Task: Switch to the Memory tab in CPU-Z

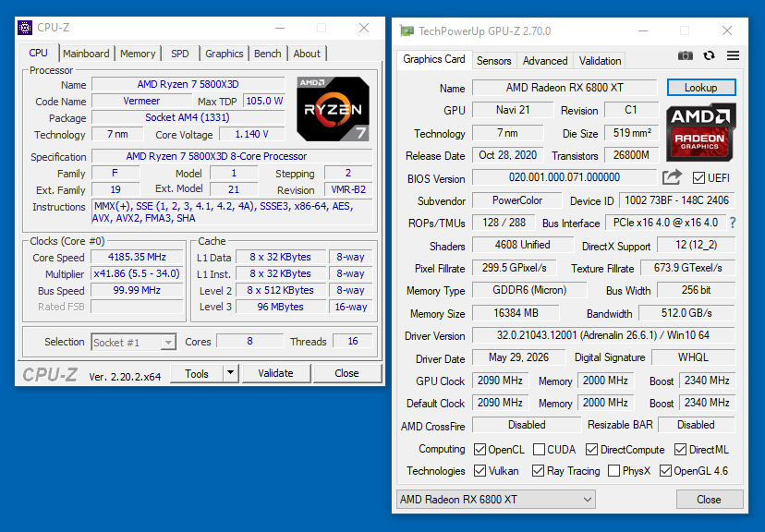Action: 138,54
